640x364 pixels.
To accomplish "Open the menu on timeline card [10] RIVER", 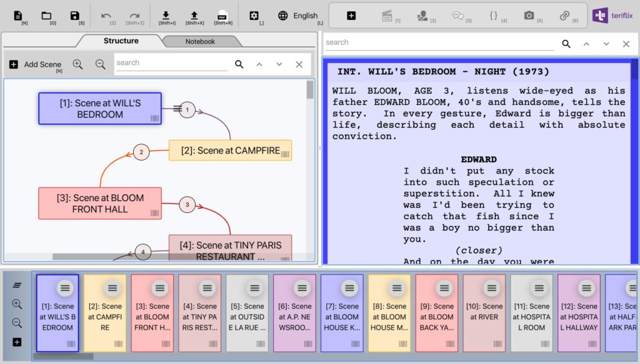I will tap(491, 288).
